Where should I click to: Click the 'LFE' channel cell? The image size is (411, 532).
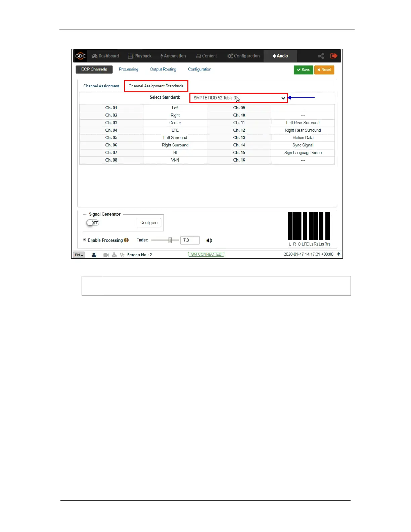click(x=175, y=130)
